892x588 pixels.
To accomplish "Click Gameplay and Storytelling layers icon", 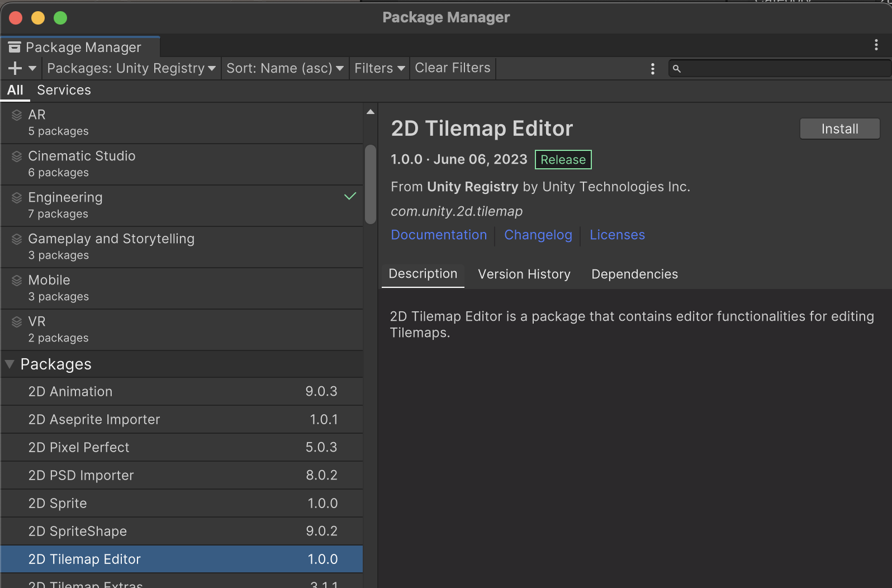I will [x=17, y=239].
